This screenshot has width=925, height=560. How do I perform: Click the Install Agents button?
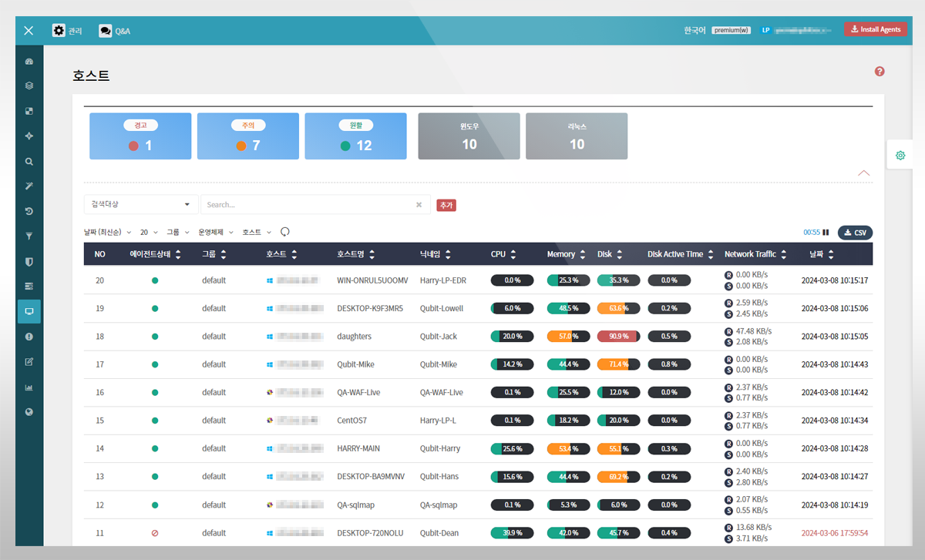(x=875, y=29)
